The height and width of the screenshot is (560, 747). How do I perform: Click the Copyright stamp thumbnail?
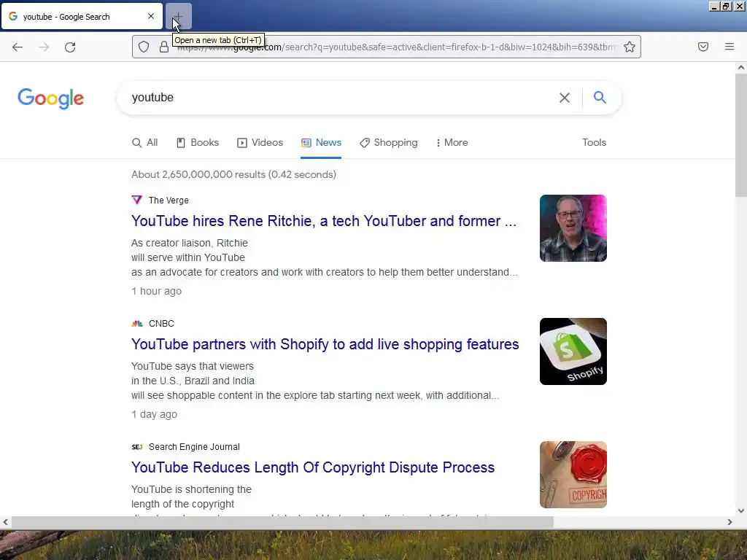573,475
